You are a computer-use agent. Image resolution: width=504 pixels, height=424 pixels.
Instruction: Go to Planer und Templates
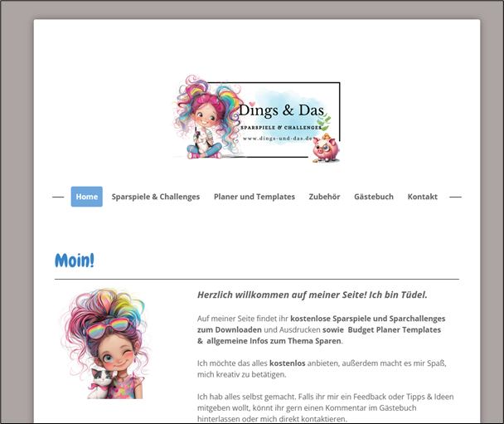tap(254, 197)
